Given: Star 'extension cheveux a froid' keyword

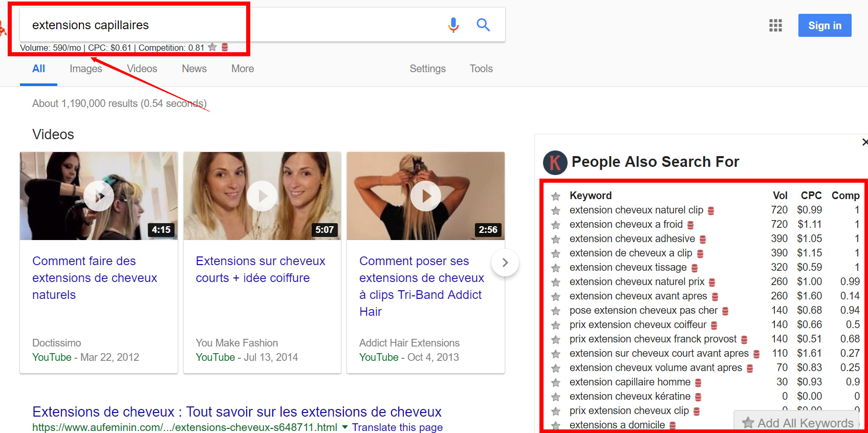Looking at the screenshot, I should (555, 225).
